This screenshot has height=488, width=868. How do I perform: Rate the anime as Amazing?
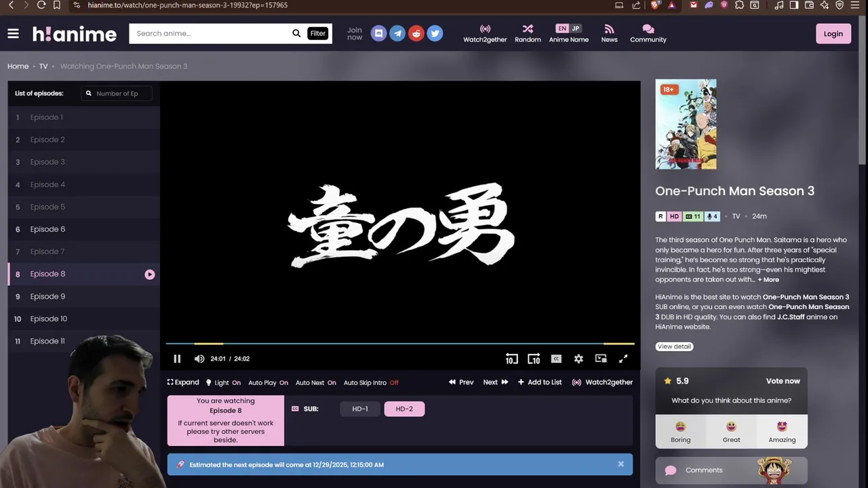pos(782,431)
